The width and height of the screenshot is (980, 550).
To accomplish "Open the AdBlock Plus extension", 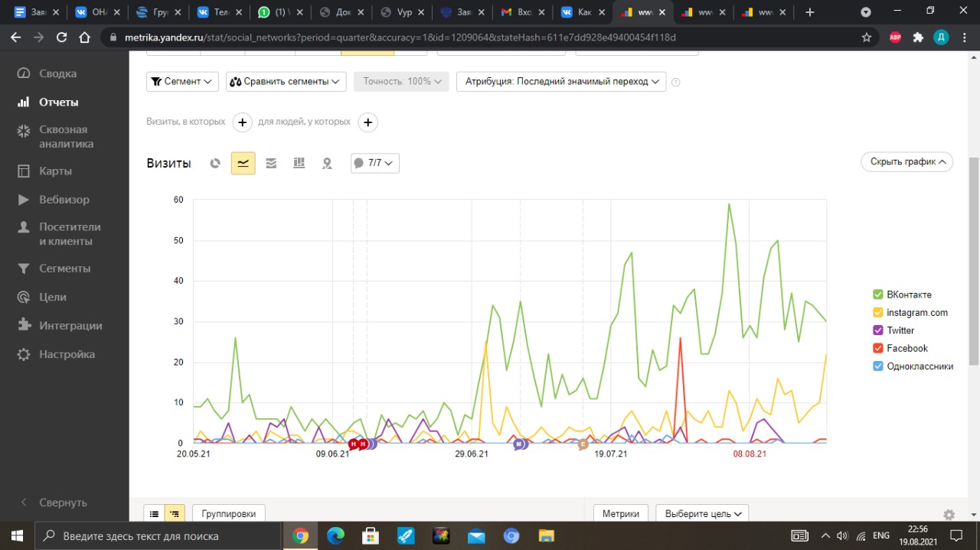I will tap(895, 37).
